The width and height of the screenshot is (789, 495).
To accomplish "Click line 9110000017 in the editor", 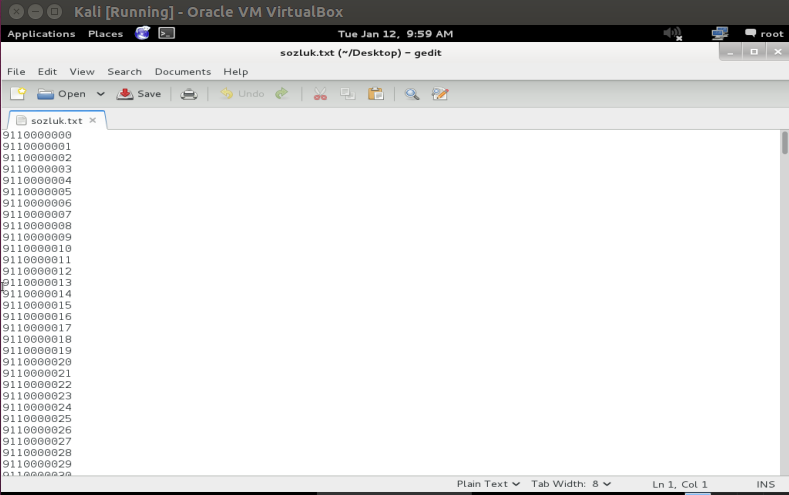I will click(37, 328).
